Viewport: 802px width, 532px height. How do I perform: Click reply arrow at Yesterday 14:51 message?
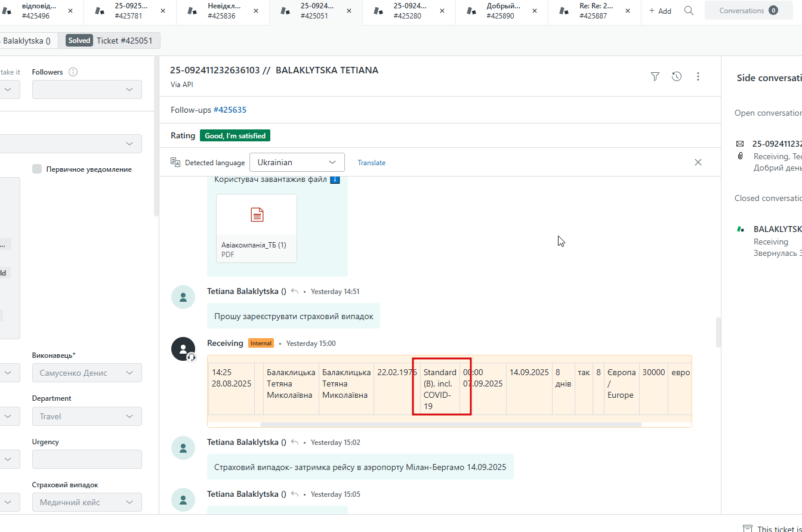(x=295, y=292)
